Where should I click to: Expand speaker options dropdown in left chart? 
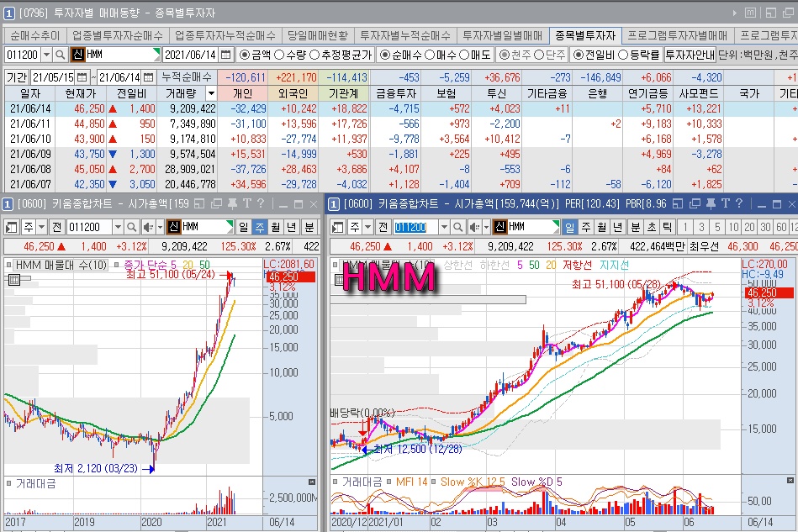160,227
